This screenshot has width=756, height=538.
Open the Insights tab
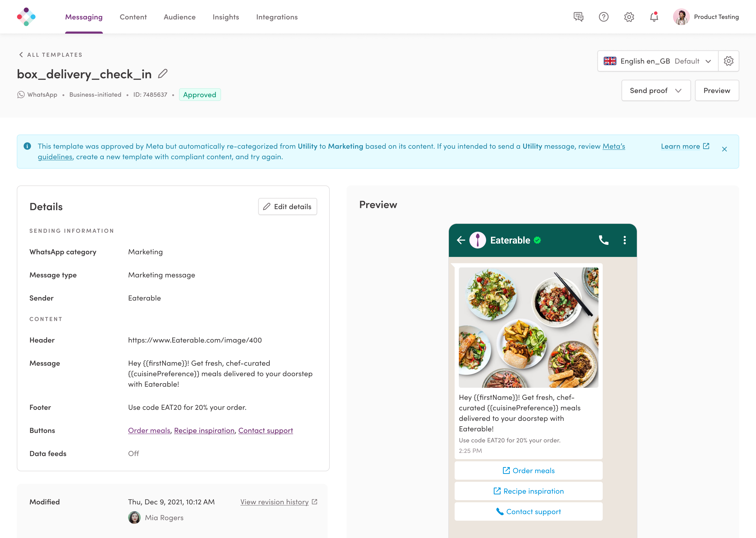226,17
